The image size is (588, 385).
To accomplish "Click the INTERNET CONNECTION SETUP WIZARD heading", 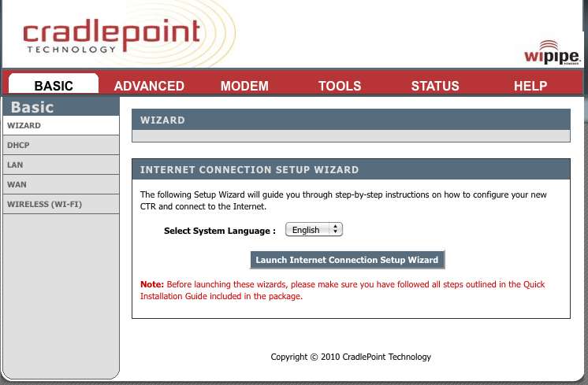I will [x=249, y=169].
